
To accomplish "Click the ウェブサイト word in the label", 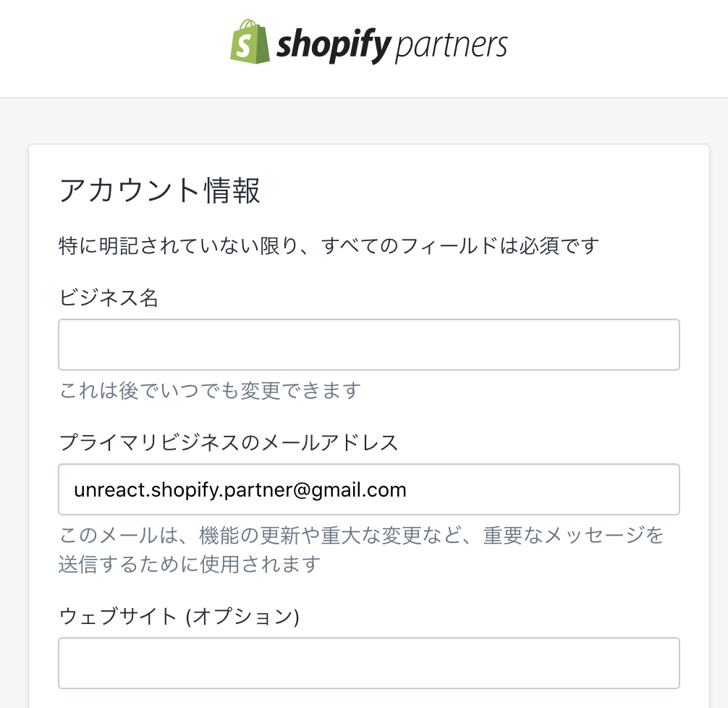I will (119, 616).
